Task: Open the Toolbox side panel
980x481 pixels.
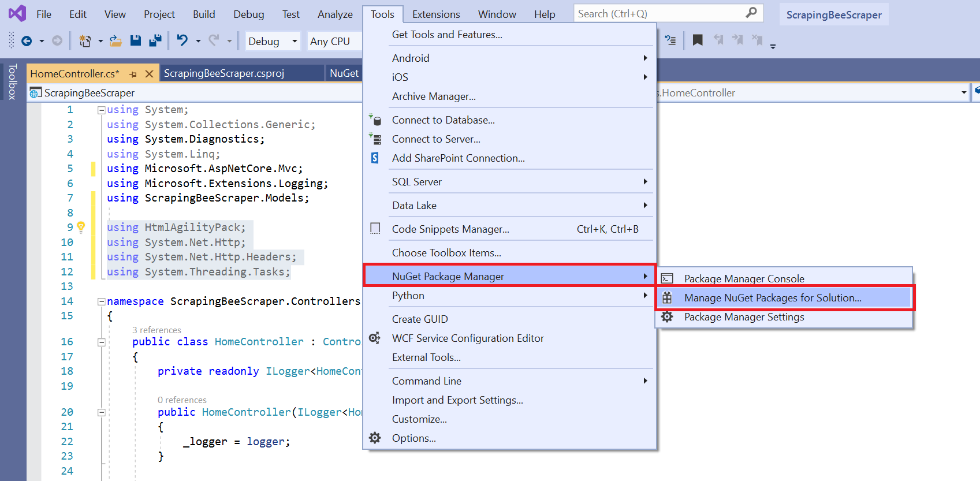Action: [x=12, y=82]
